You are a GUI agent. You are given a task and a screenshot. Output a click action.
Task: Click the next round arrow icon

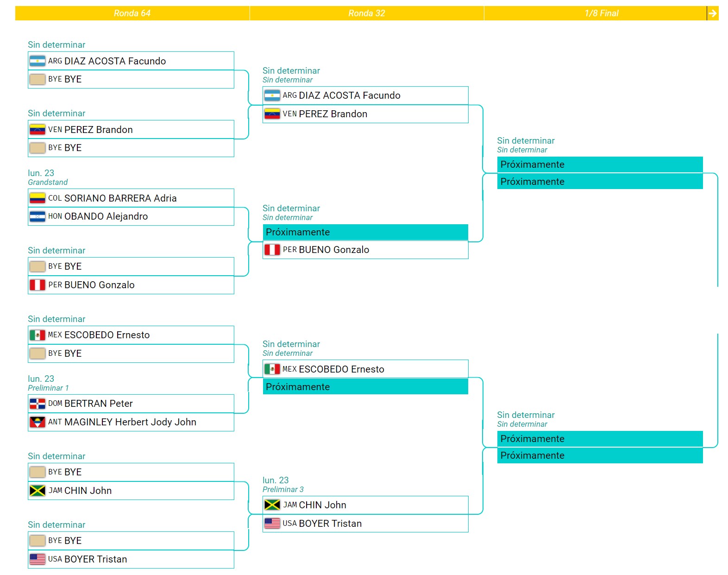(x=712, y=13)
